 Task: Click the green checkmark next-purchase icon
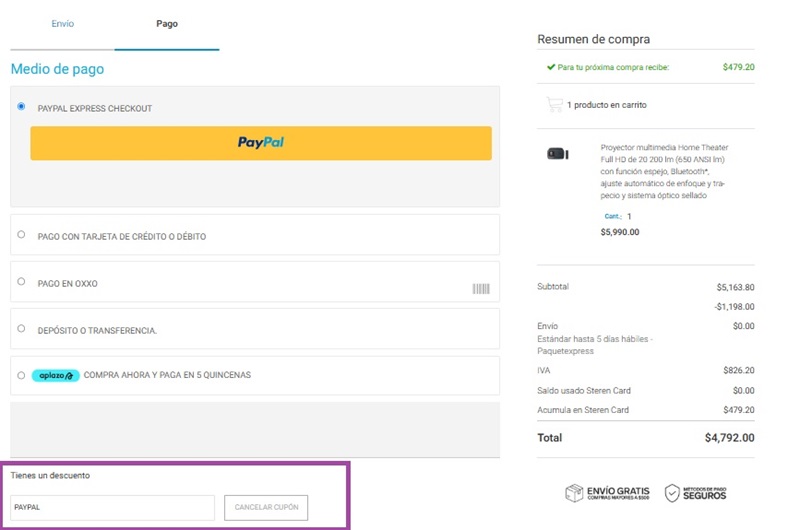pyautogui.click(x=551, y=67)
